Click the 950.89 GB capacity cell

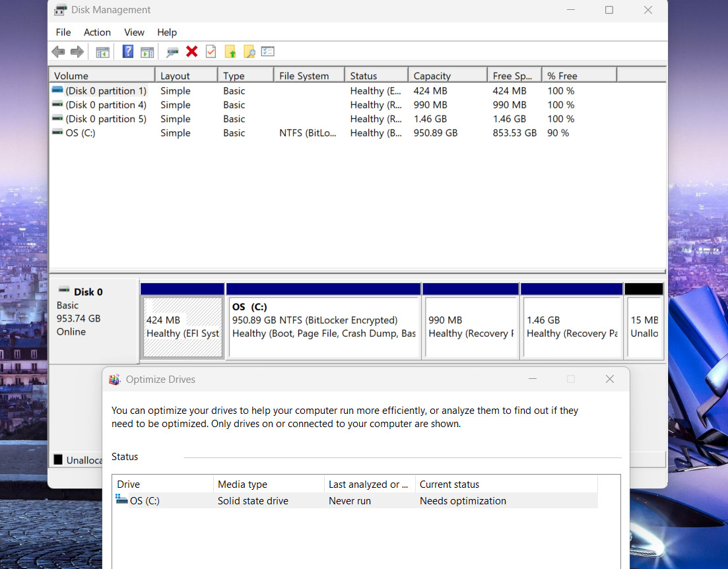436,133
